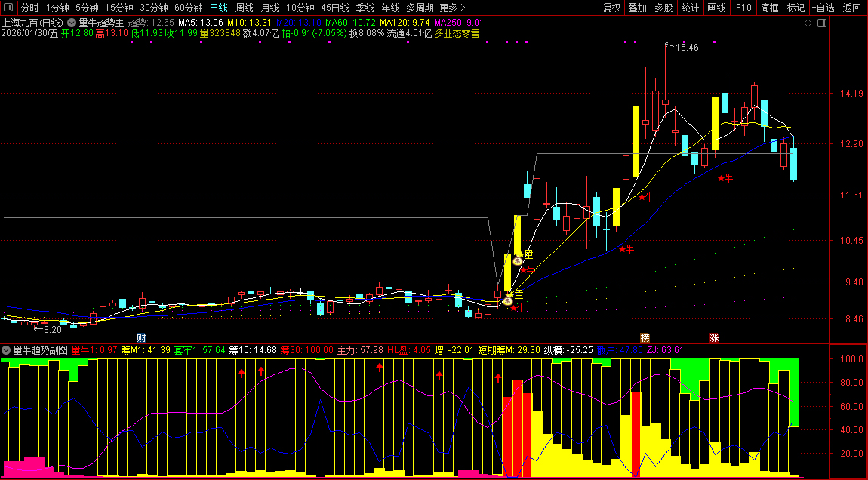Viewport: 868px width, 480px height.
Task: Click the 8.20 low price label
Action: point(53,329)
